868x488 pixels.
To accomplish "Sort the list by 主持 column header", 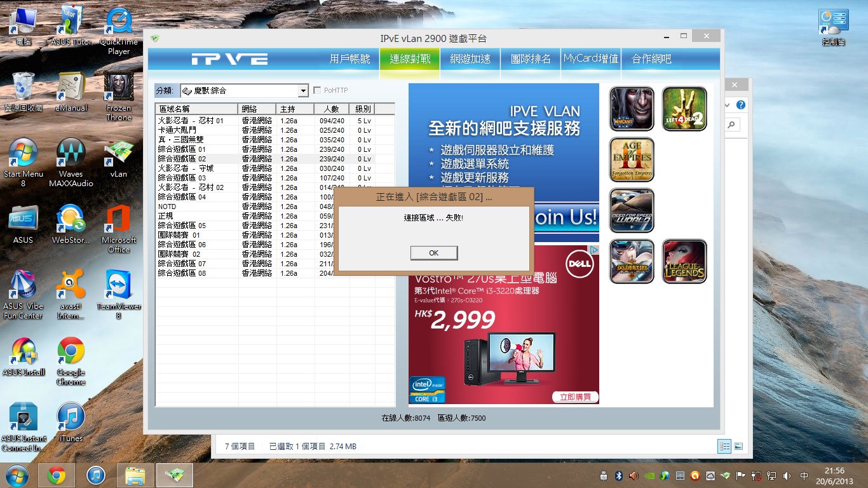I will (x=295, y=109).
